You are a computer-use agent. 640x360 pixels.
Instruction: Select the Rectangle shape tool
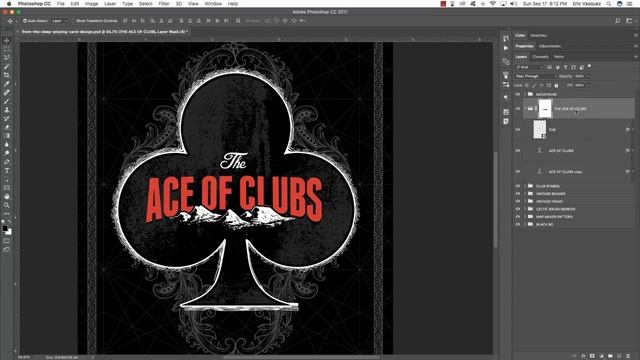(7, 188)
